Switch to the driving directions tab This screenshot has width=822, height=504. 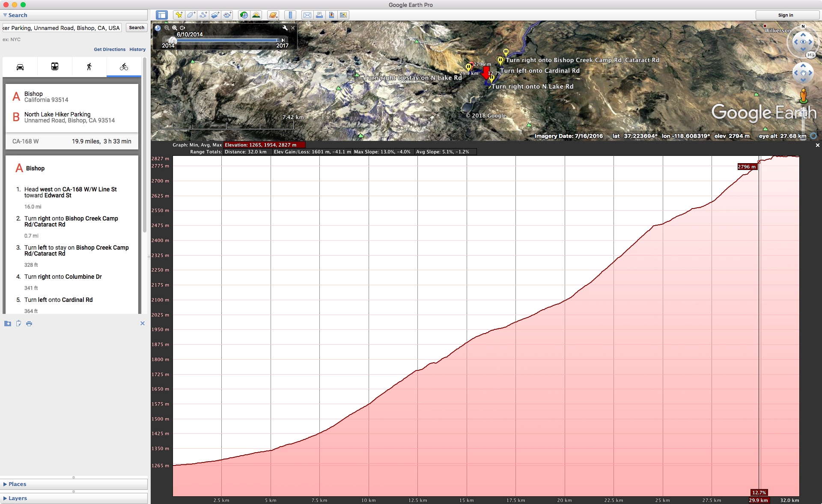20,67
